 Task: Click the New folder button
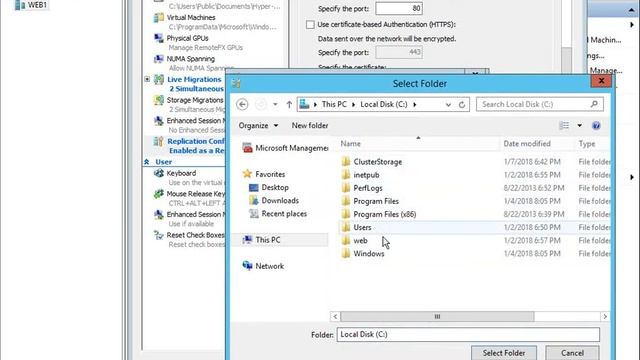tap(310, 126)
